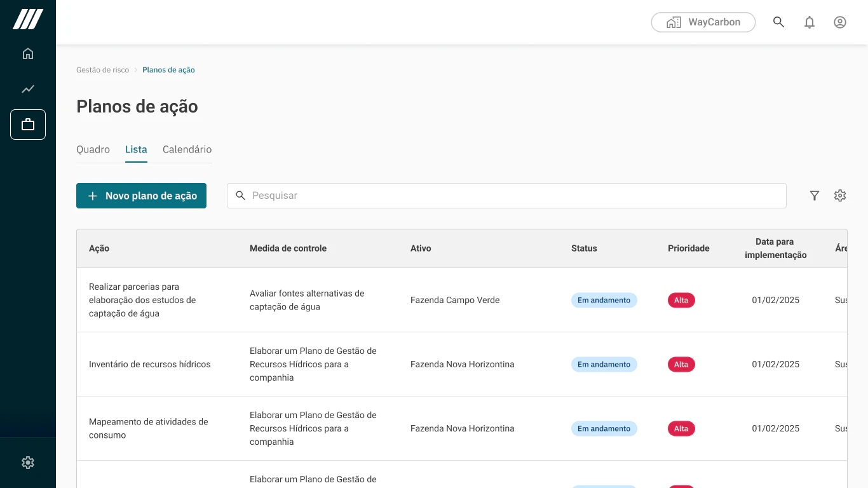Select the analytics chart icon in sidebar
The height and width of the screenshot is (488, 868).
(x=28, y=89)
